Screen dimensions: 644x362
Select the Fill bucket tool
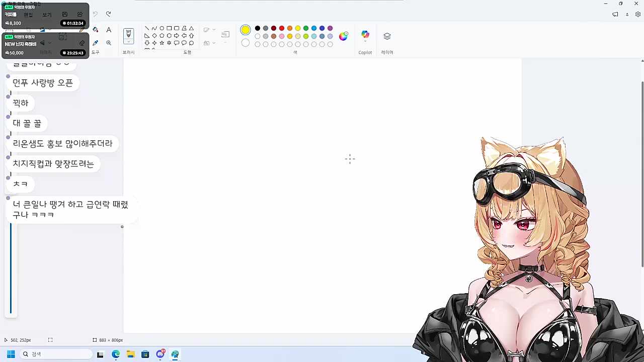(x=96, y=30)
